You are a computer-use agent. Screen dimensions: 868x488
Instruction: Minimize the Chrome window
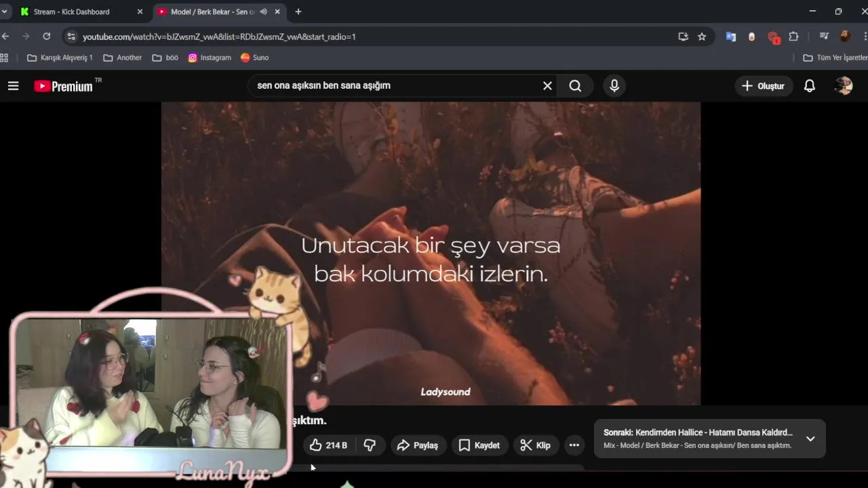813,12
